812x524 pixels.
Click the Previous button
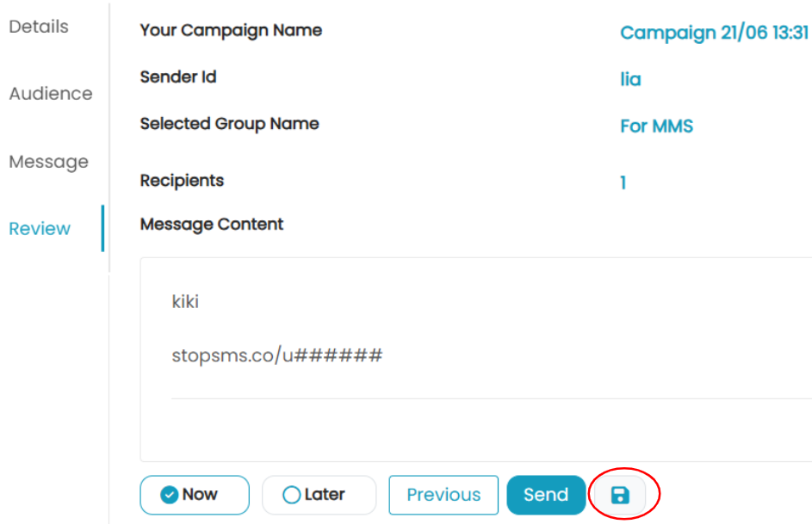click(x=443, y=495)
